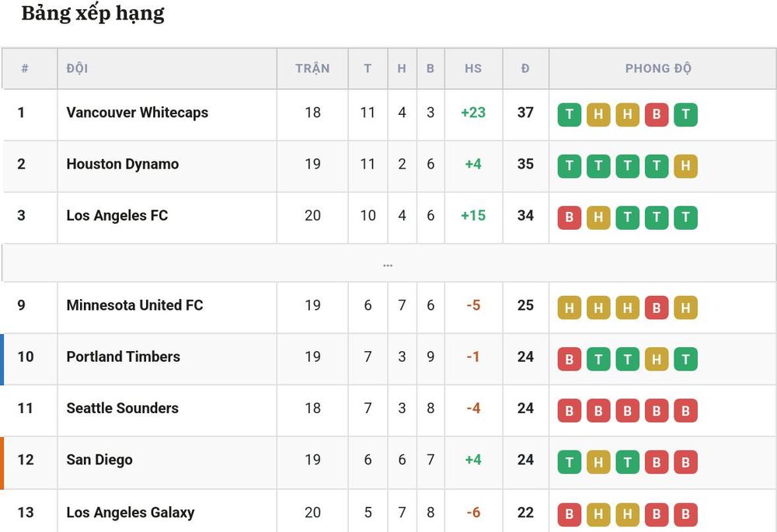777x532 pixels.
Task: Click the Bảng xếp hạng heading
Action: tap(93, 13)
